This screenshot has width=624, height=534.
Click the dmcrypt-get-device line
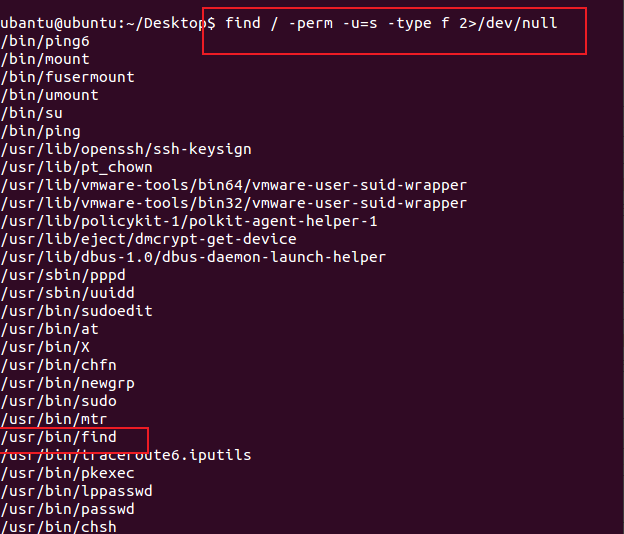pyautogui.click(x=148, y=239)
